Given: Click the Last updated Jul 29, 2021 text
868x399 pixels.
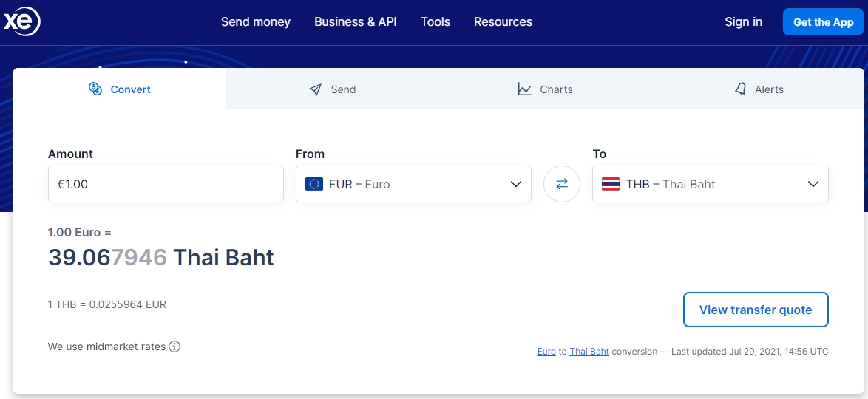Looking at the screenshot, I should [750, 352].
